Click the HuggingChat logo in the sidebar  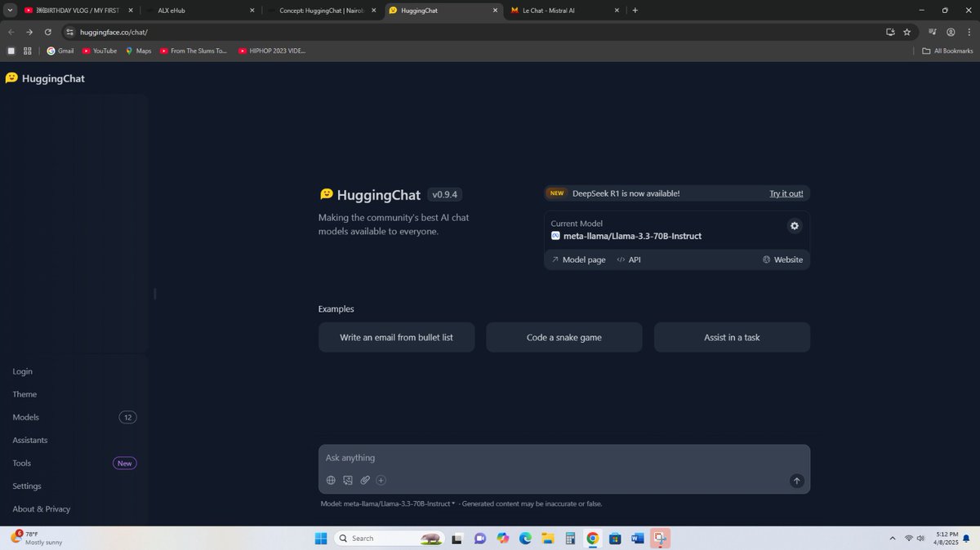coord(45,78)
